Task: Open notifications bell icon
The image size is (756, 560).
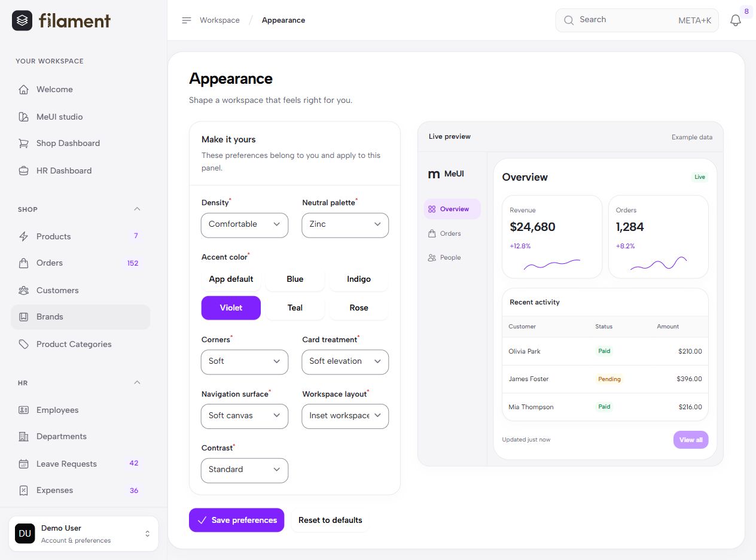Action: point(736,20)
